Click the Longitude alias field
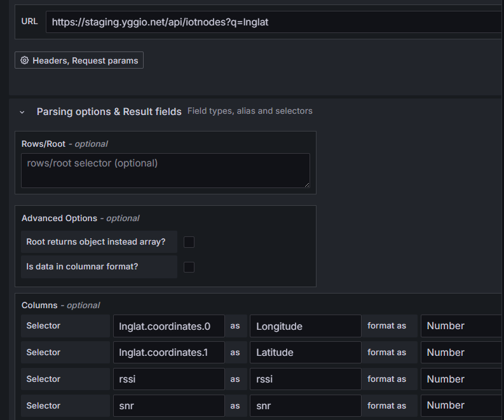504x420 pixels. [x=305, y=326]
